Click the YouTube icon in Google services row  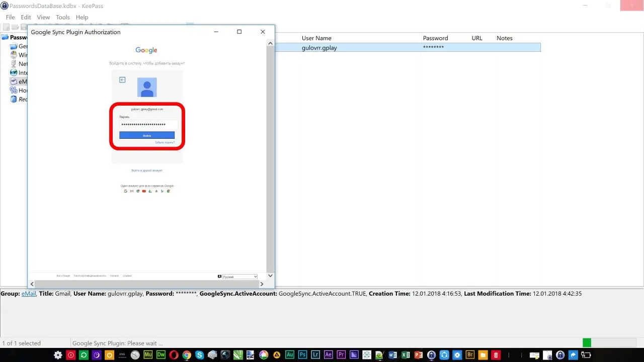pos(144,191)
